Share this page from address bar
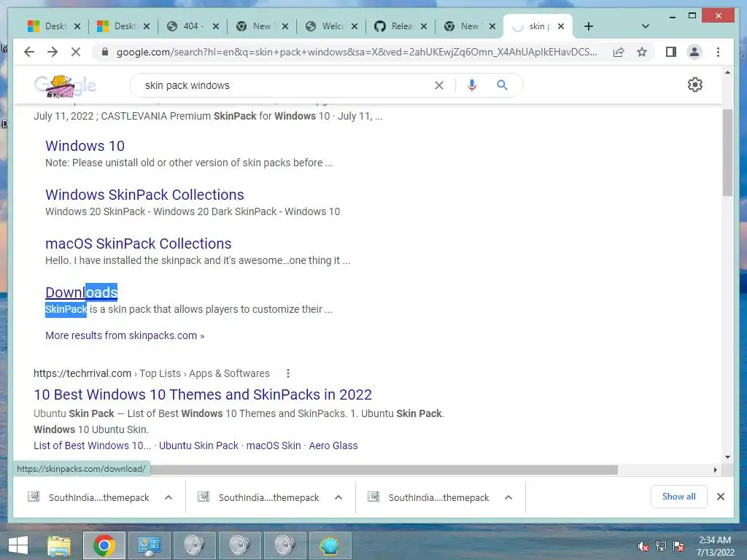Viewport: 747px width, 560px height. [619, 52]
